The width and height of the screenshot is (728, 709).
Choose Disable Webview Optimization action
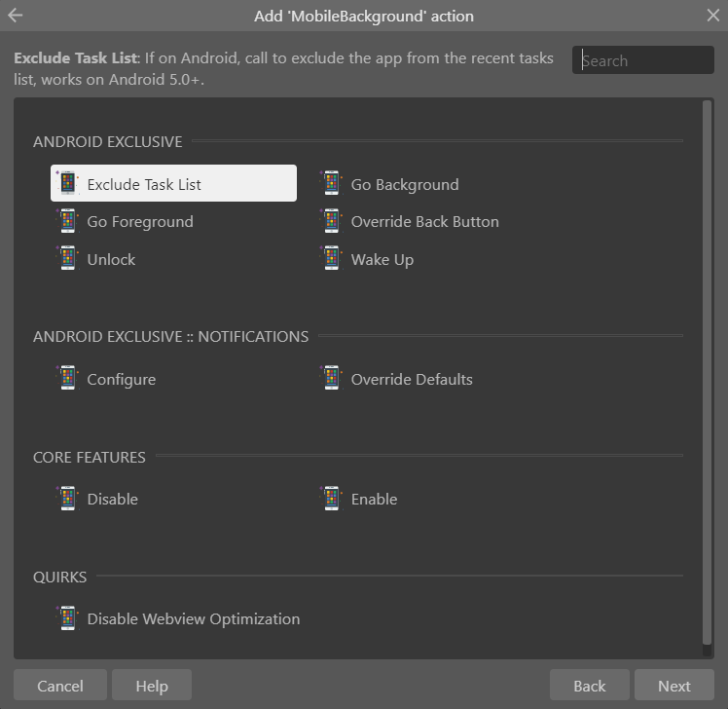pos(178,618)
